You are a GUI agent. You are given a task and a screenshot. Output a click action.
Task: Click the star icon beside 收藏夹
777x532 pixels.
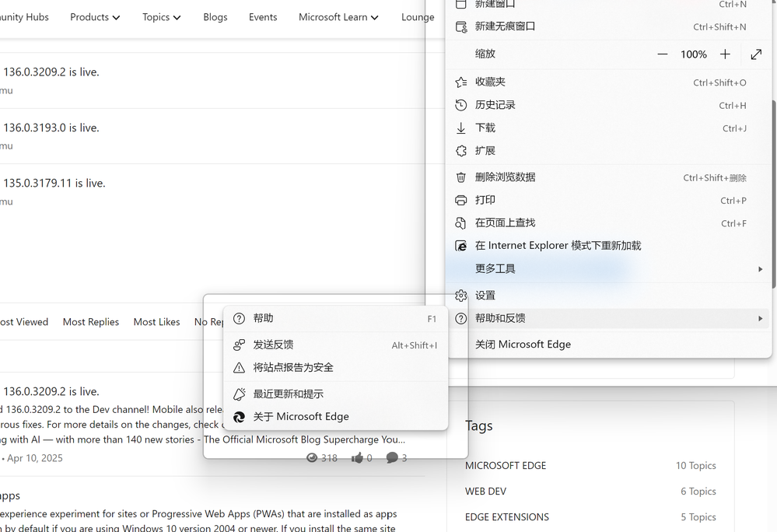[461, 82]
